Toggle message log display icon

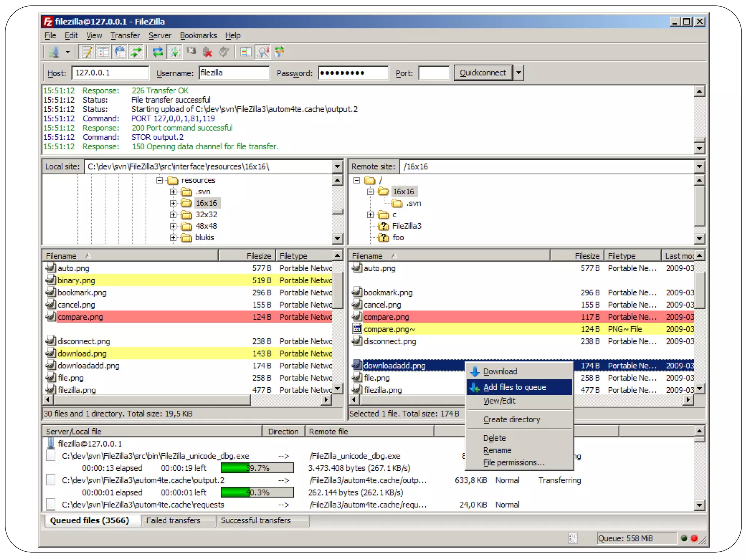pos(87,52)
